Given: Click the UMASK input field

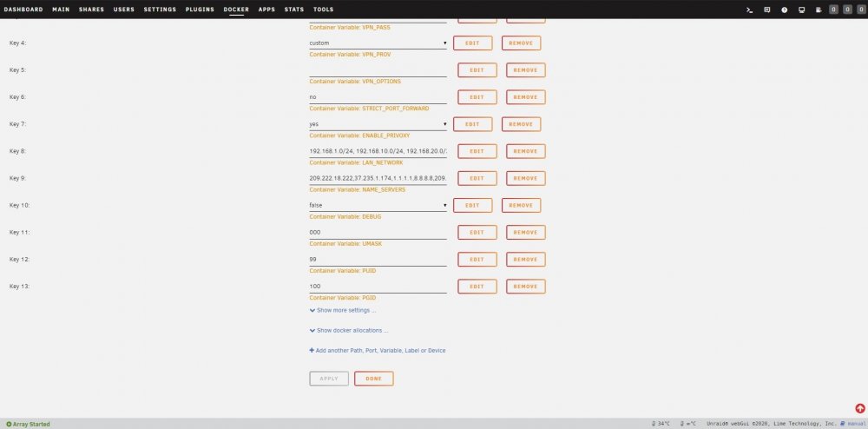Looking at the screenshot, I should click(x=378, y=233).
